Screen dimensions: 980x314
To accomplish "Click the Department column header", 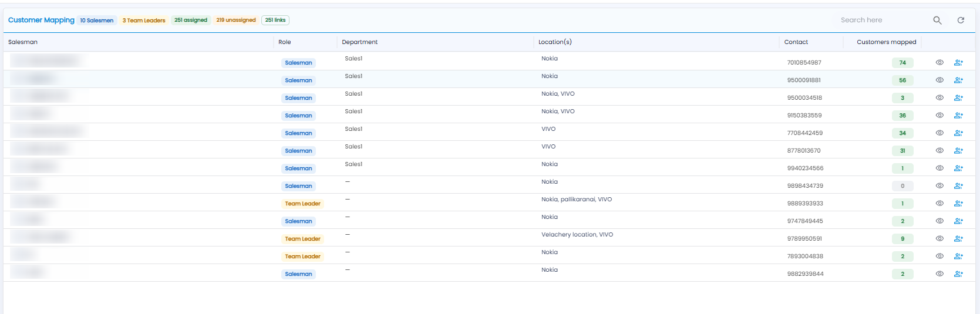I will [x=360, y=42].
